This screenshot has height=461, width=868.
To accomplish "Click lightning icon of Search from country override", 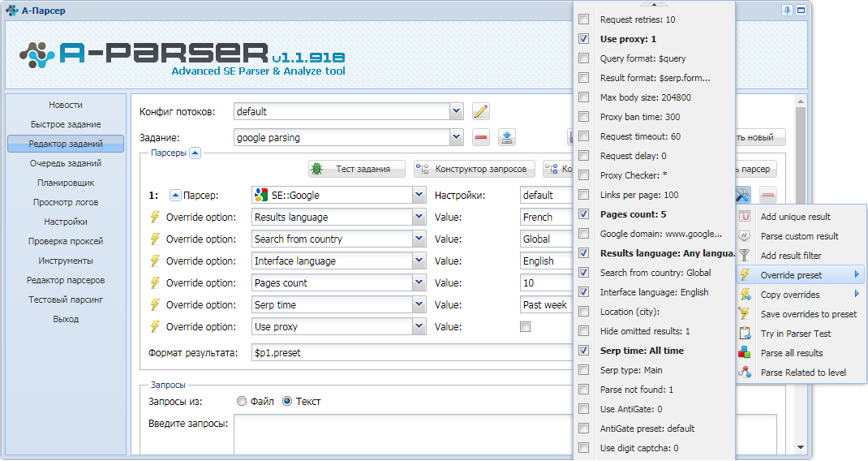I will click(155, 239).
